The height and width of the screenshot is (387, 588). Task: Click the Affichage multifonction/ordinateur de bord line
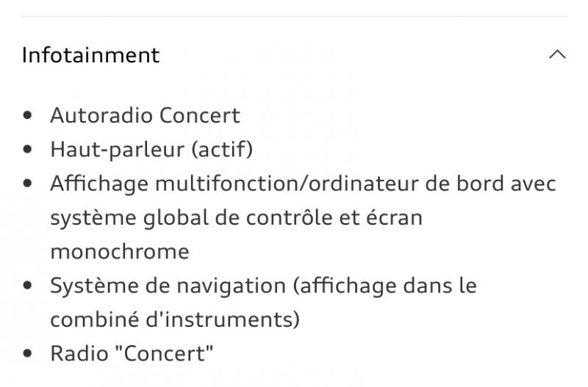coord(303,184)
